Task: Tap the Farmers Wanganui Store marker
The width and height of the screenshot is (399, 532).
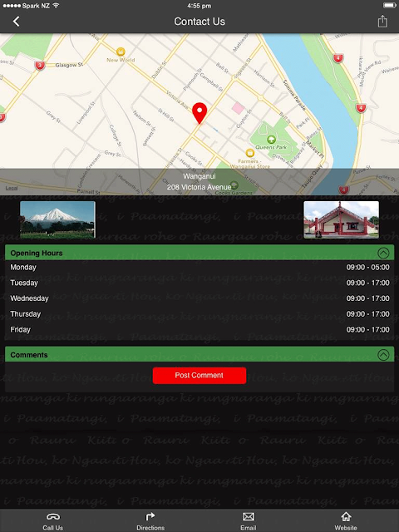Action: 250,153
